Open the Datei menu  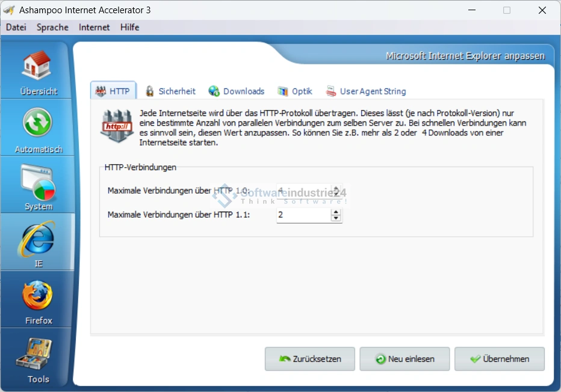tap(16, 27)
